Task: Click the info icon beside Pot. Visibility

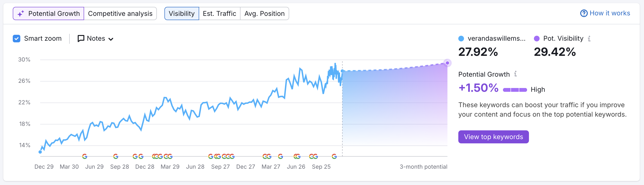Action: (590, 38)
